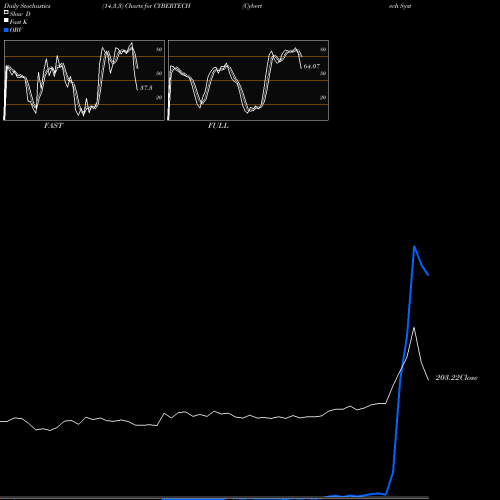Click the Slow D legend swatch

(x=6, y=12)
